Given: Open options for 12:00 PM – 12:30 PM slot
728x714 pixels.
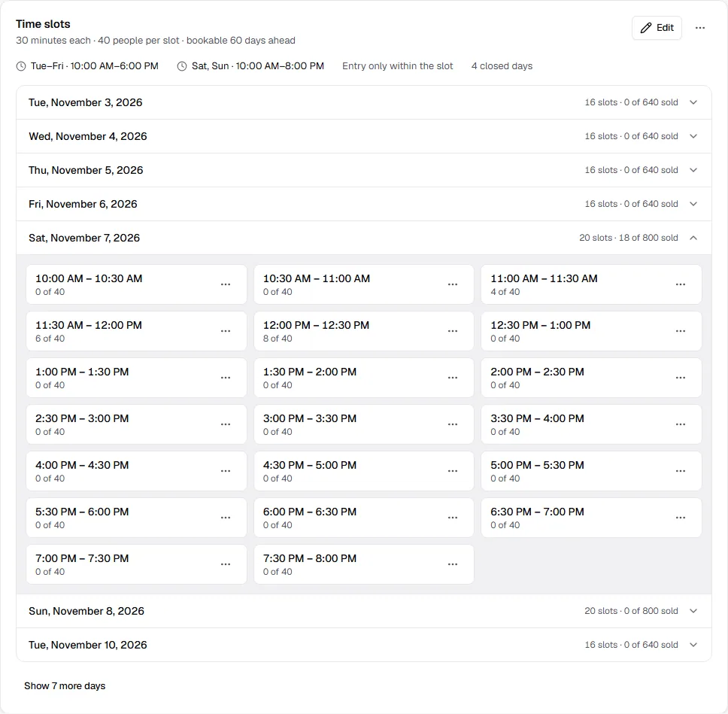Looking at the screenshot, I should [x=453, y=331].
